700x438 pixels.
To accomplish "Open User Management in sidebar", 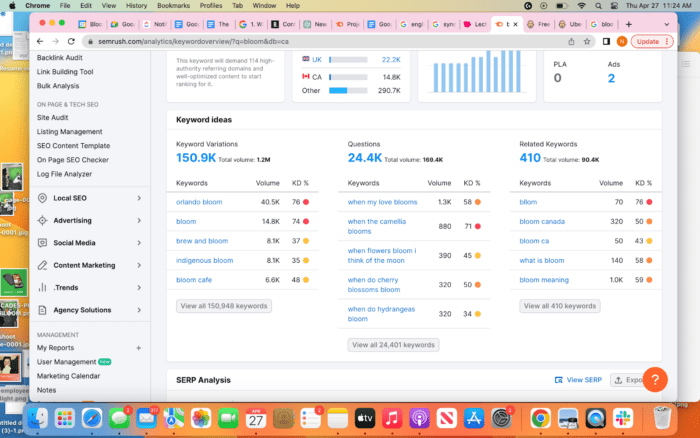I will pos(66,362).
